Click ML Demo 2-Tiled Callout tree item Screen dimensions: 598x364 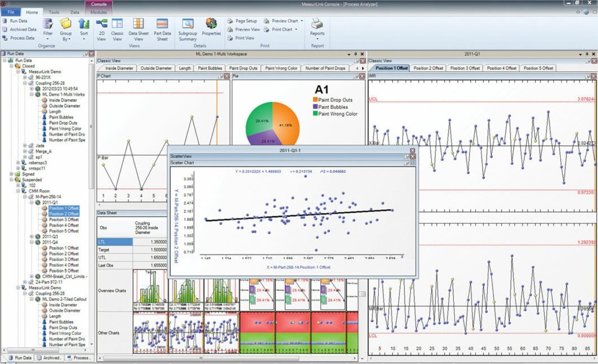coord(64,299)
